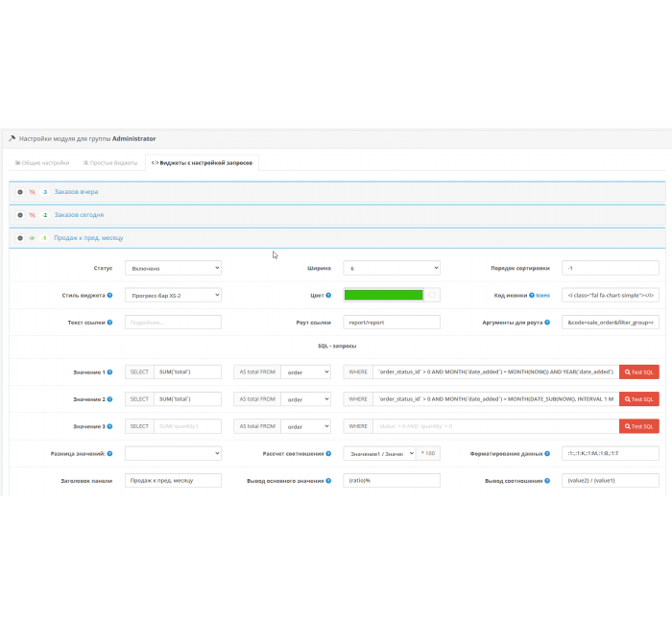672x624 pixels.
Task: Run Test SQL for Значение 2
Action: [x=639, y=399]
